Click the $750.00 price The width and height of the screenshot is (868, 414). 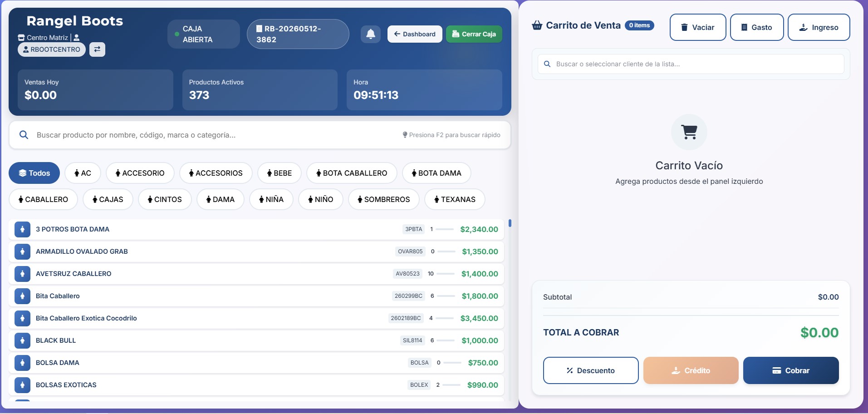pos(483,363)
